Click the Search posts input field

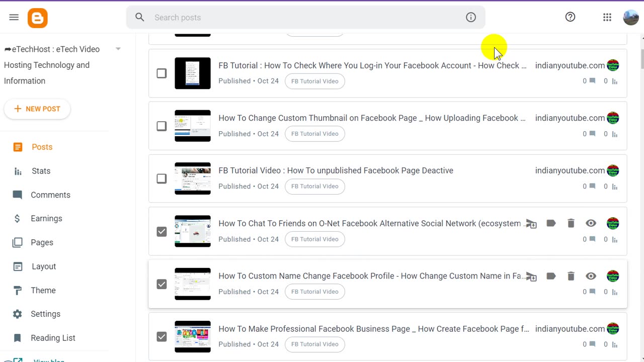[x=306, y=18]
